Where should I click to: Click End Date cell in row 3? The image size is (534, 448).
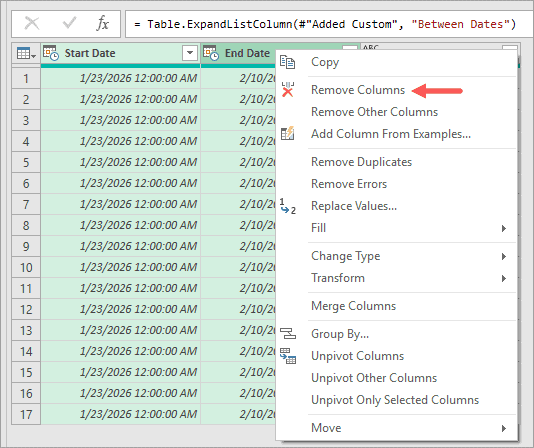click(238, 120)
